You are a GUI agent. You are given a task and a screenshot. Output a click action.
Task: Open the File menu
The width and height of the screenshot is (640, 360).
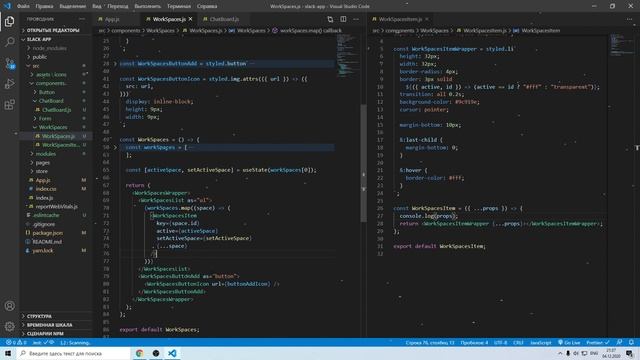23,6
